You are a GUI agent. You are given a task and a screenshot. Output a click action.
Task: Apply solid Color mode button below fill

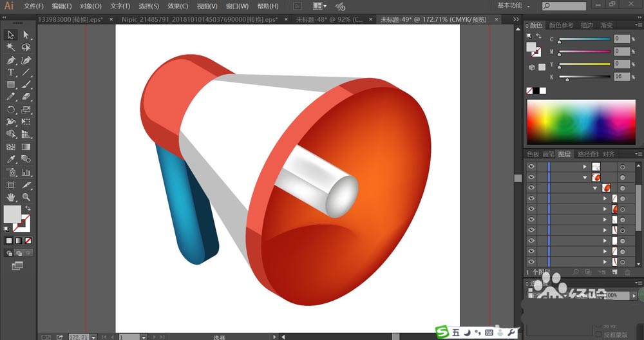(9, 241)
